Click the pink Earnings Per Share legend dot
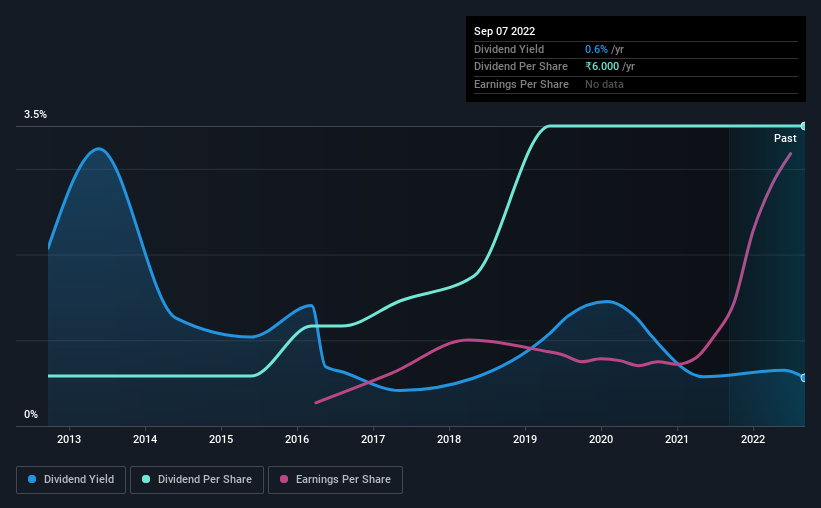The height and width of the screenshot is (508, 821). pyautogui.click(x=284, y=479)
